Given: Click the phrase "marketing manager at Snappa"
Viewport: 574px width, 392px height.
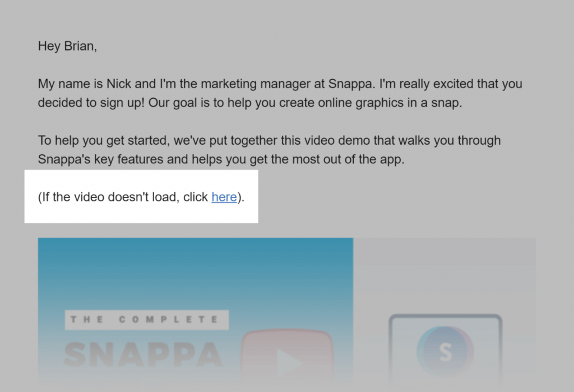Looking at the screenshot, I should point(286,84).
